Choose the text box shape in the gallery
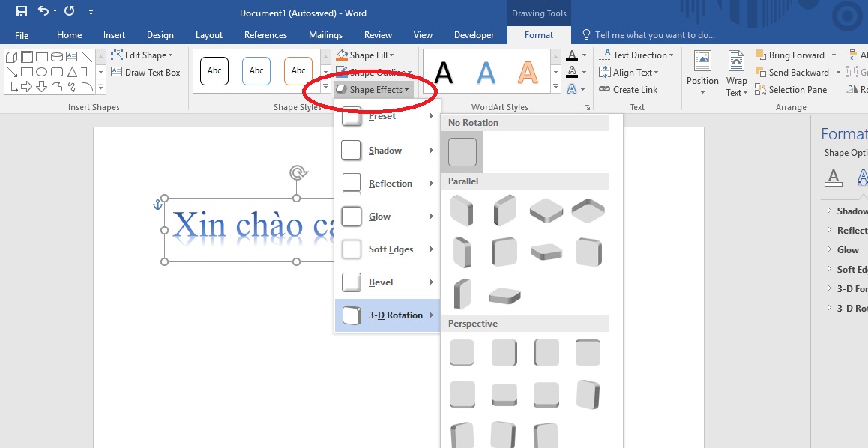 tap(71, 56)
